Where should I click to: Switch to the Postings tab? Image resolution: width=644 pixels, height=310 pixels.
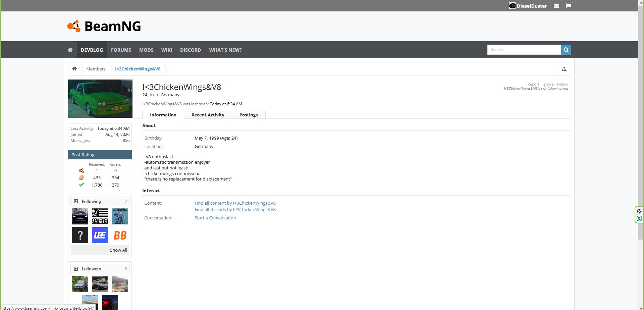(249, 115)
